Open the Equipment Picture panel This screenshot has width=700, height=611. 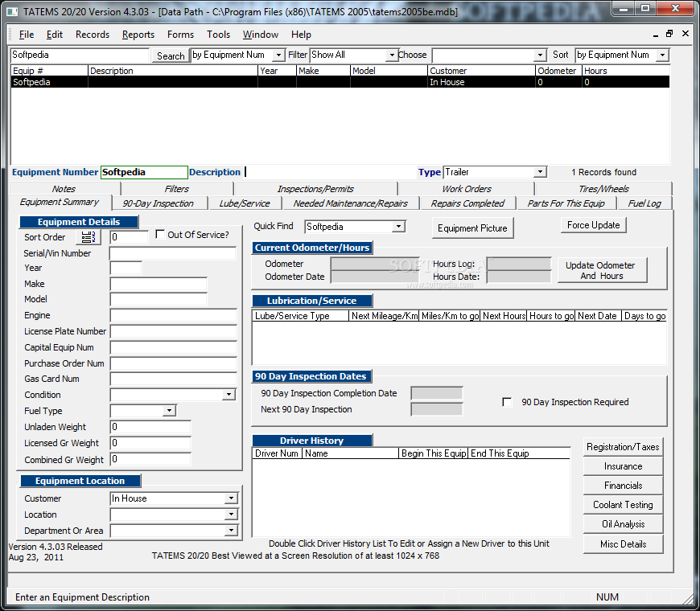coord(472,228)
